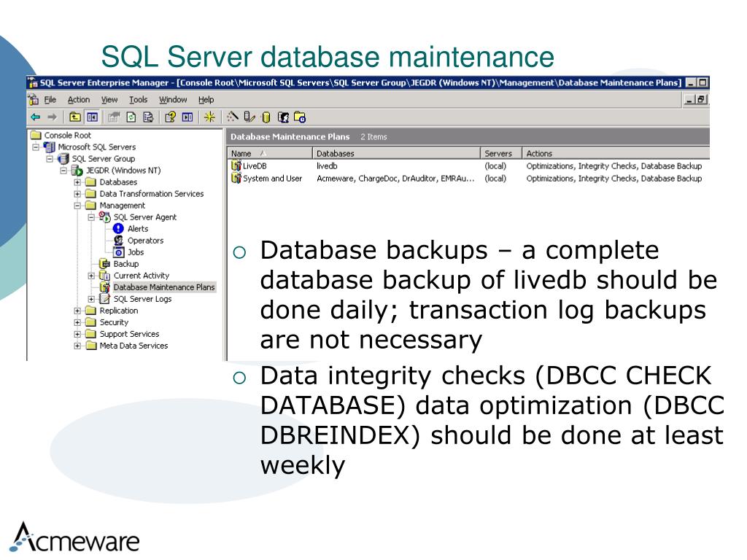Viewport: 747px width, 560px height.
Task: Click the livedb databases cell
Action: 327,166
